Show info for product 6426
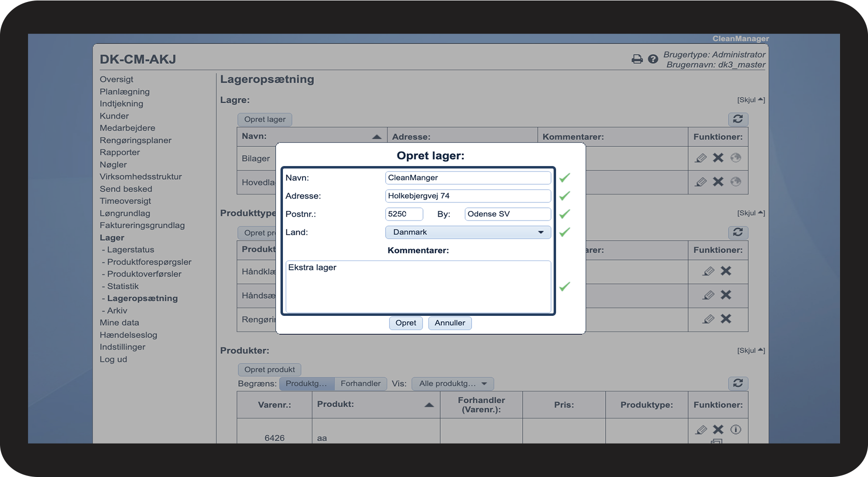This screenshot has height=477, width=868. [735, 429]
